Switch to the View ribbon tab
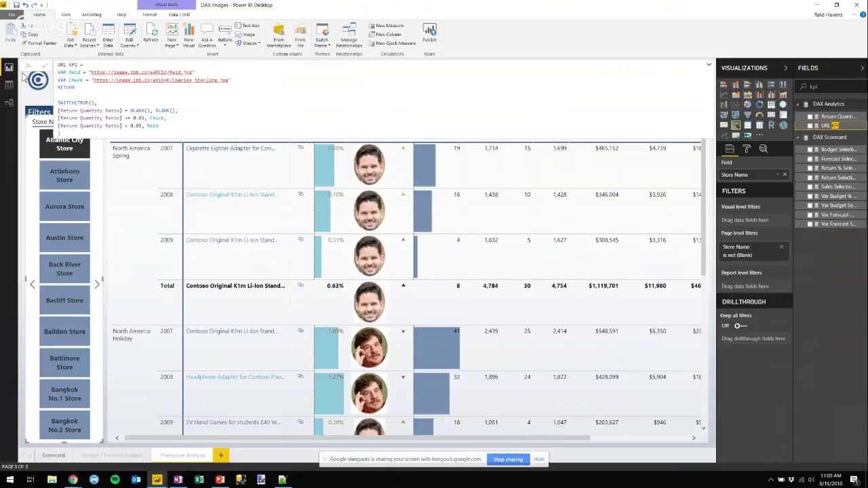This screenshot has width=868, height=488. (x=66, y=14)
